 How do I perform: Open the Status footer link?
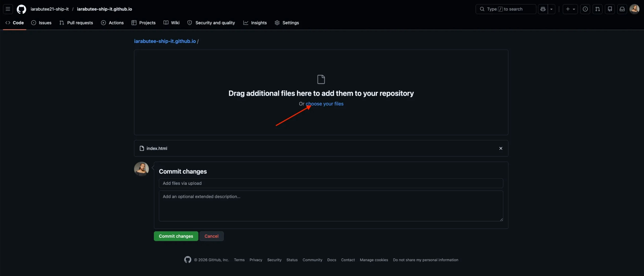tap(292, 260)
